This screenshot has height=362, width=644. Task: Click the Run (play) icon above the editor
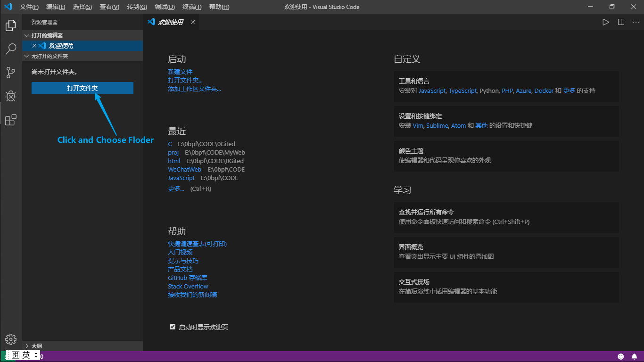[605, 22]
